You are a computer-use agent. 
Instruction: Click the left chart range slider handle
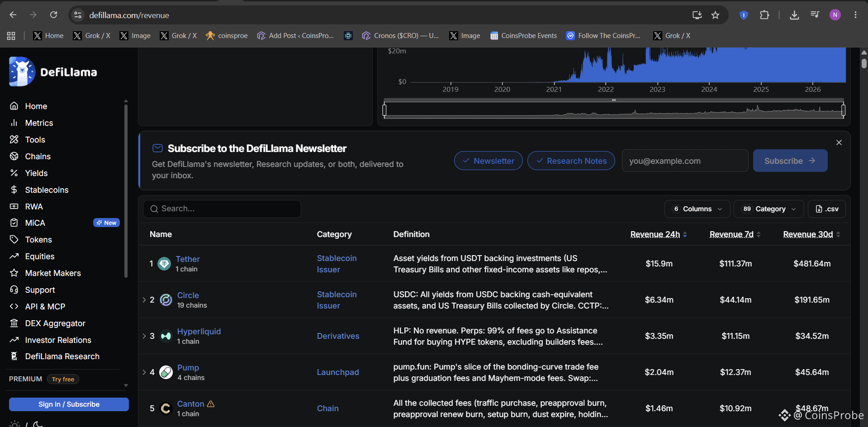384,110
